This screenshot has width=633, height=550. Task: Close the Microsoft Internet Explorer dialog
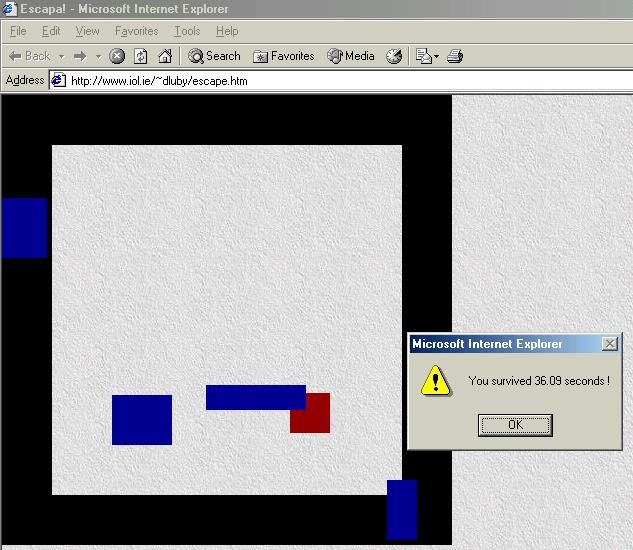pyautogui.click(x=610, y=344)
